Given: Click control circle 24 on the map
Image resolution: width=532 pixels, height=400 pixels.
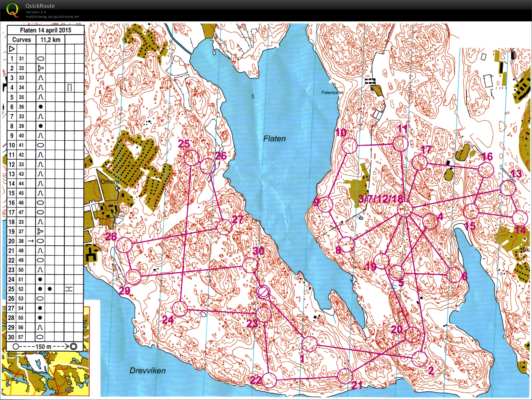Looking at the screenshot, I should (180, 309).
